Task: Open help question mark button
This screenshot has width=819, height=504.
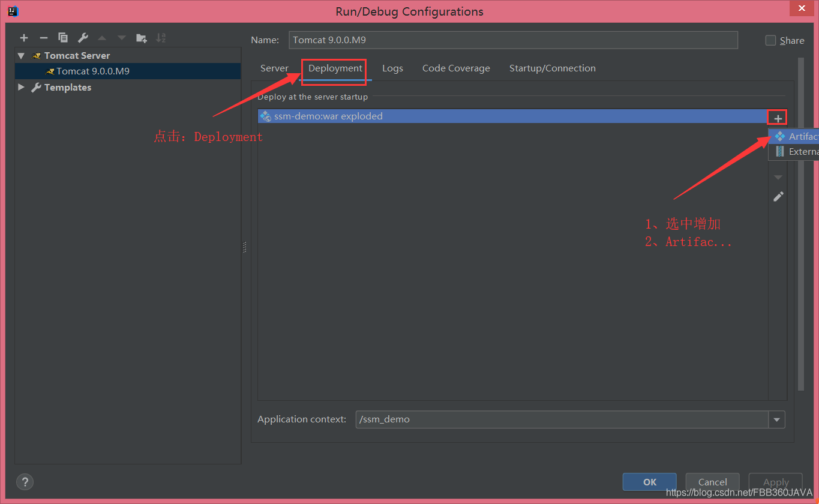Action: click(25, 481)
